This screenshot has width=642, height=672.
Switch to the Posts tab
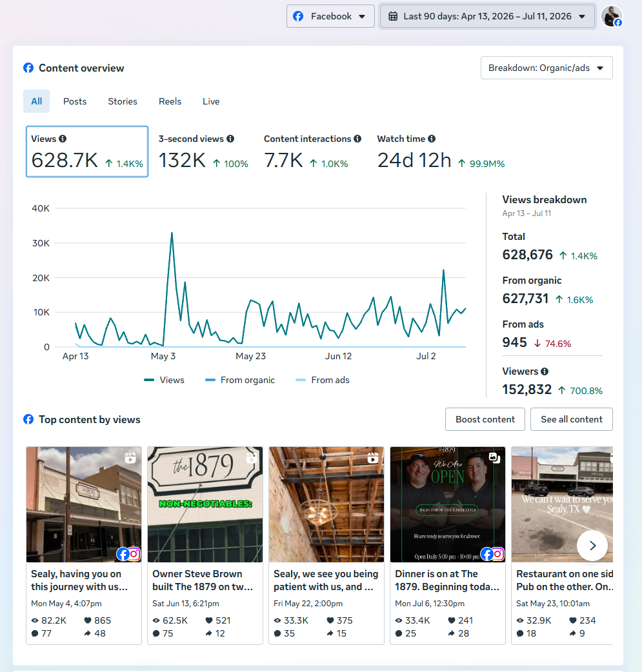pyautogui.click(x=75, y=101)
